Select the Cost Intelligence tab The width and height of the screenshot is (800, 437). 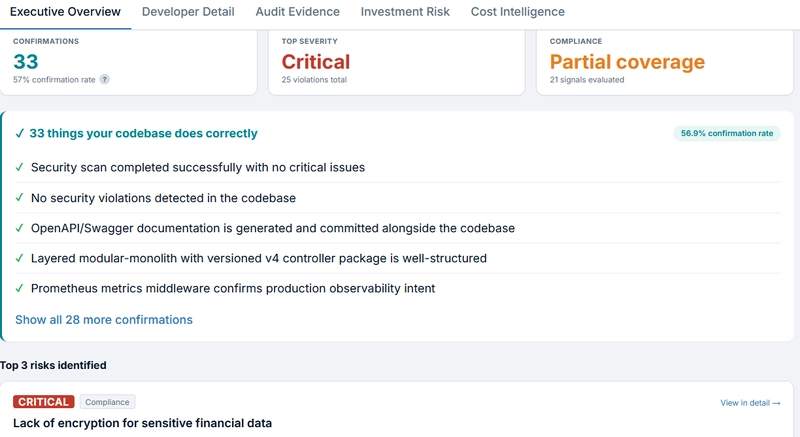(x=517, y=12)
